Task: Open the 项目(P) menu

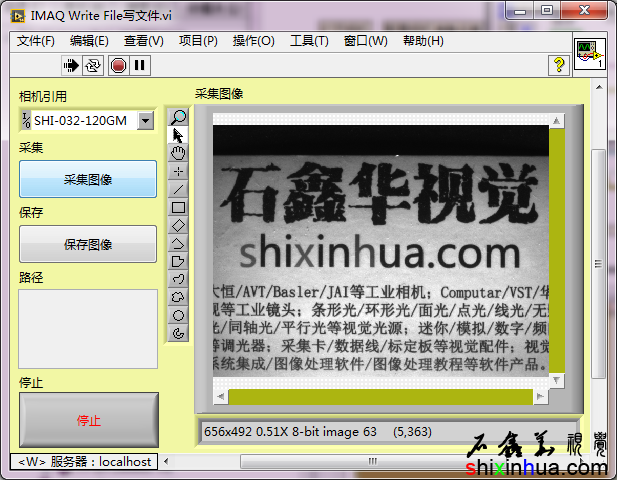Action: [198, 41]
